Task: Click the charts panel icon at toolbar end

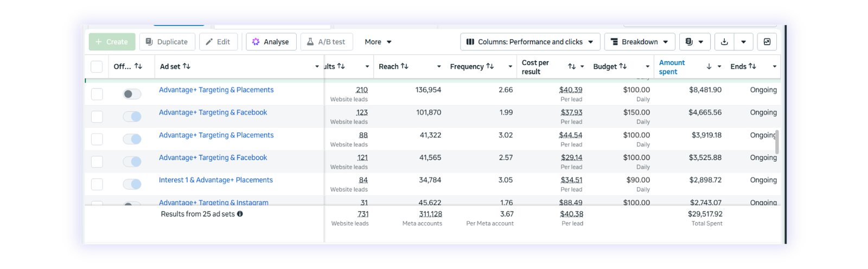Action: click(767, 42)
